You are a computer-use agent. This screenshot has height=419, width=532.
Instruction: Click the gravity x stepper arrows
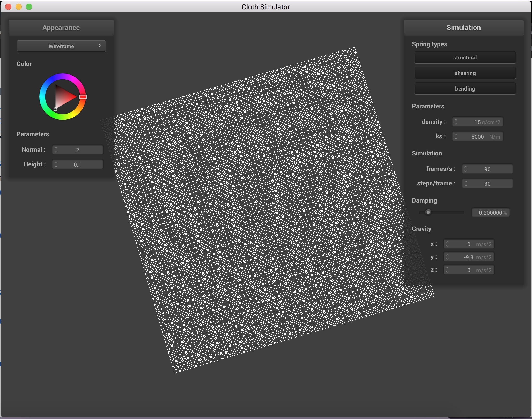point(447,244)
